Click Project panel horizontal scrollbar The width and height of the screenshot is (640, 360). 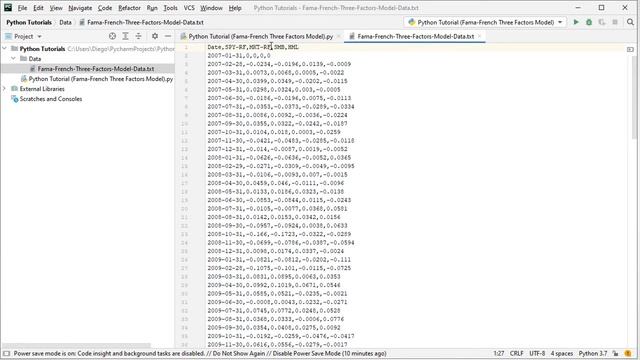(x=76, y=345)
